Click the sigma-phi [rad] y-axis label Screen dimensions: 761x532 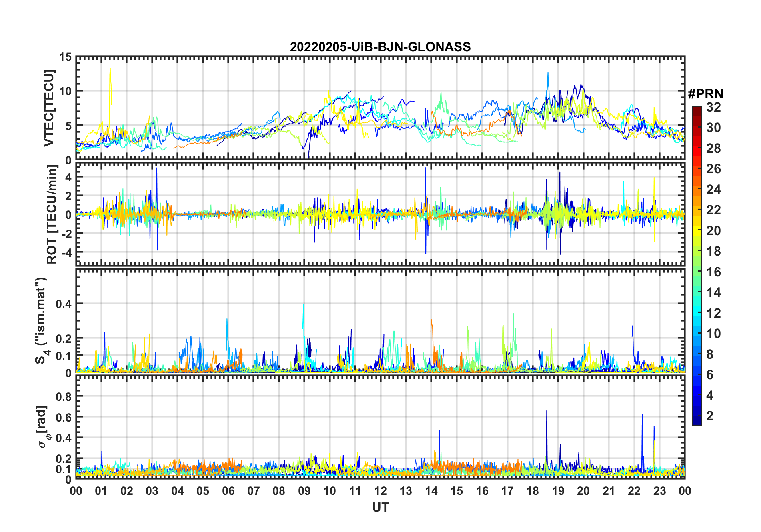43,426
